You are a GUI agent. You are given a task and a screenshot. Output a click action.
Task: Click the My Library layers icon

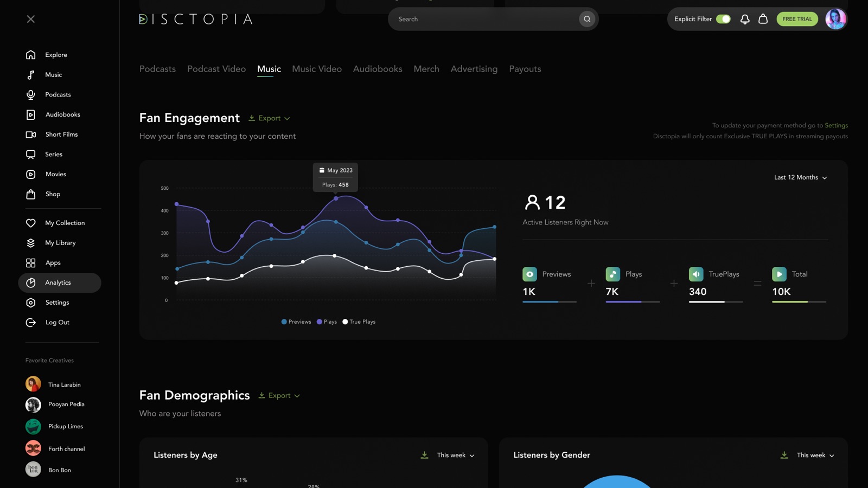coord(31,243)
